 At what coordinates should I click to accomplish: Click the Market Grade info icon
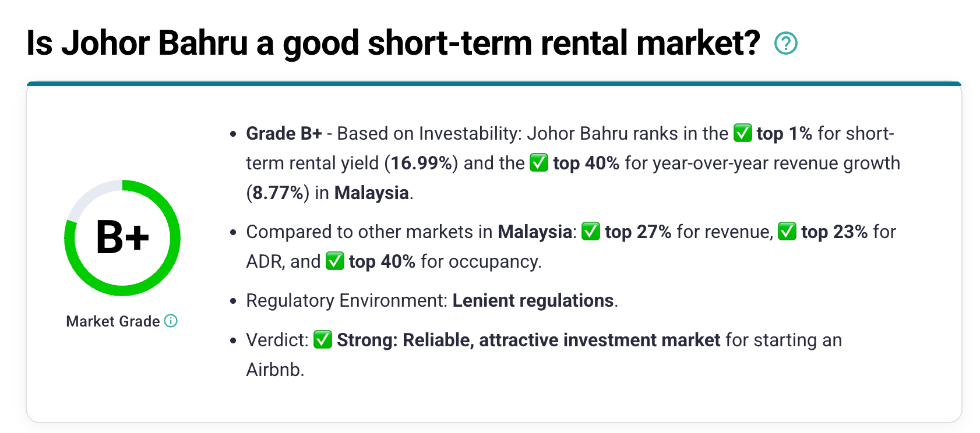(x=171, y=321)
